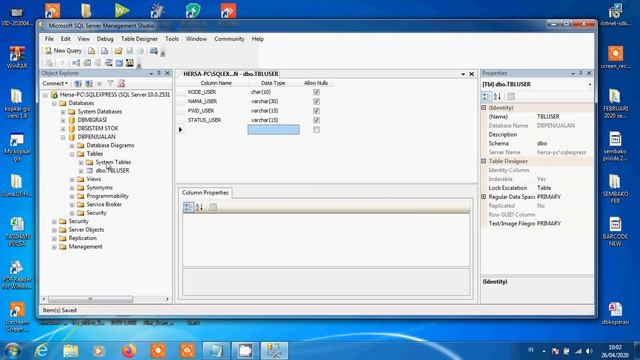Image resolution: width=640 pixels, height=360 pixels.
Task: Open the Debug menu
Action: [105, 39]
